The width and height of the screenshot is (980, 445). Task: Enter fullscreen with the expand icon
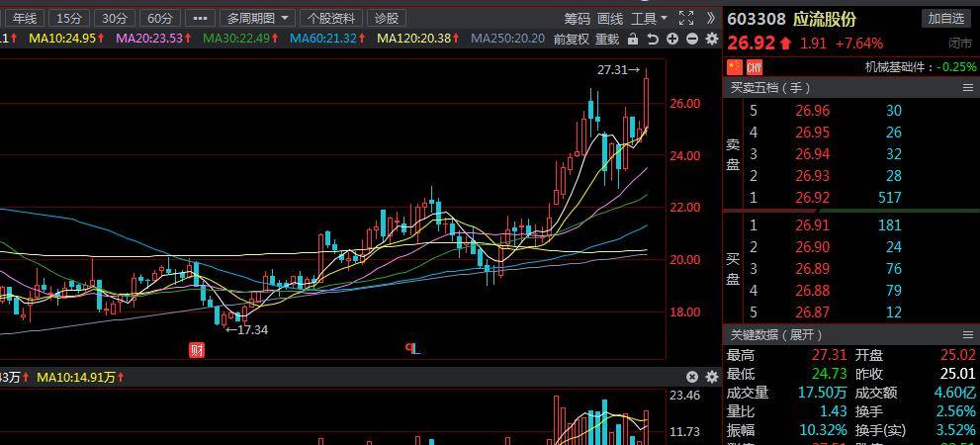tap(687, 18)
